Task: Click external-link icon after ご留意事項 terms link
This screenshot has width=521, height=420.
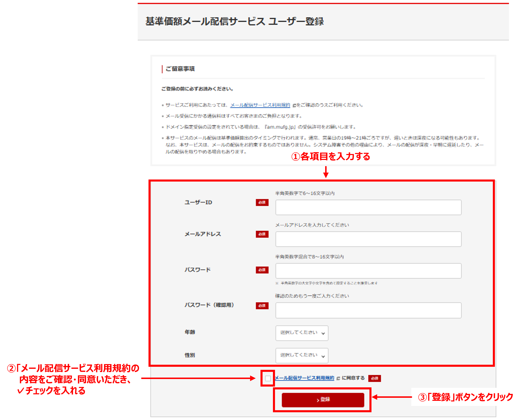Action: click(294, 105)
